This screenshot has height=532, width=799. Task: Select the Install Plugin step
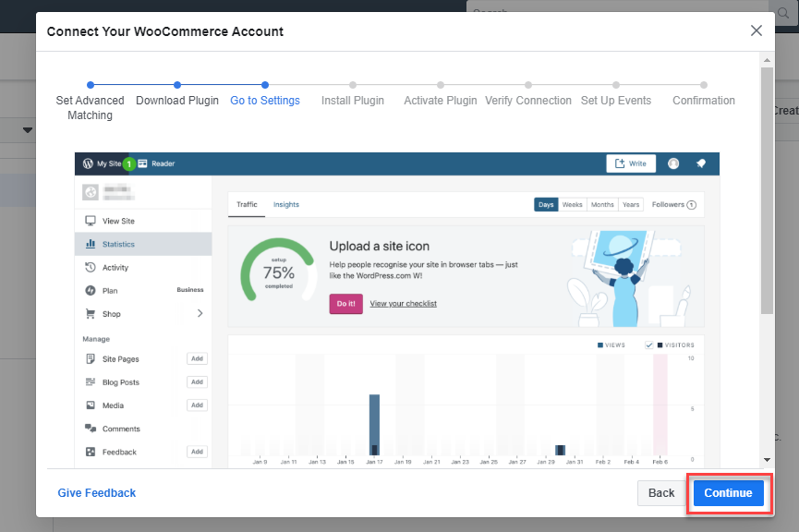click(x=353, y=95)
